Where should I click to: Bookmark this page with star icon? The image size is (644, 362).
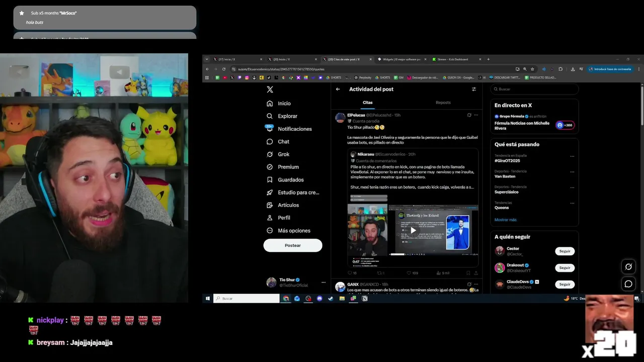coord(532,69)
